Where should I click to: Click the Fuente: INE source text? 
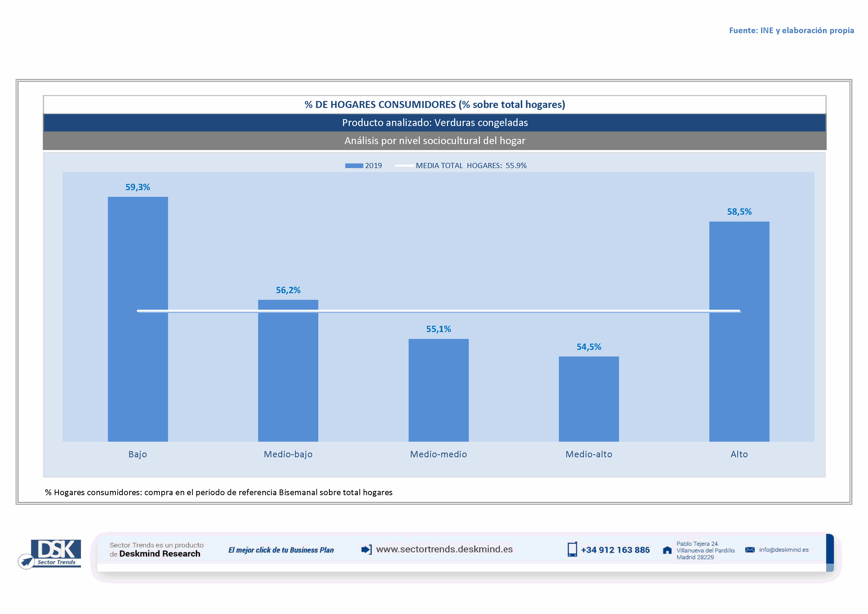click(791, 30)
